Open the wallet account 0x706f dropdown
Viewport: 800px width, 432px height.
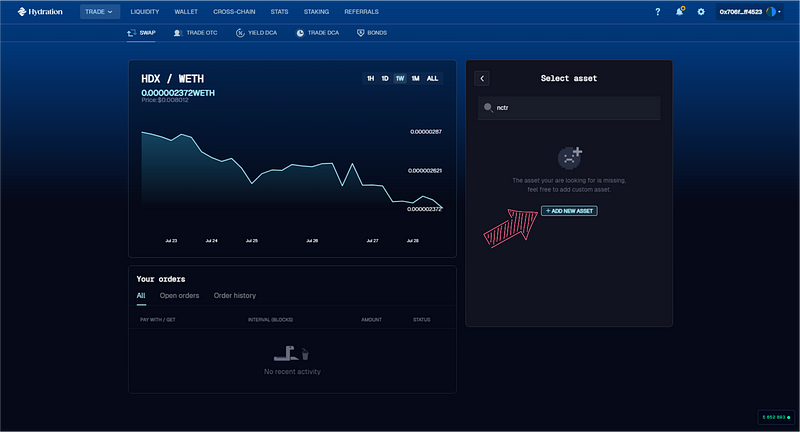click(749, 12)
